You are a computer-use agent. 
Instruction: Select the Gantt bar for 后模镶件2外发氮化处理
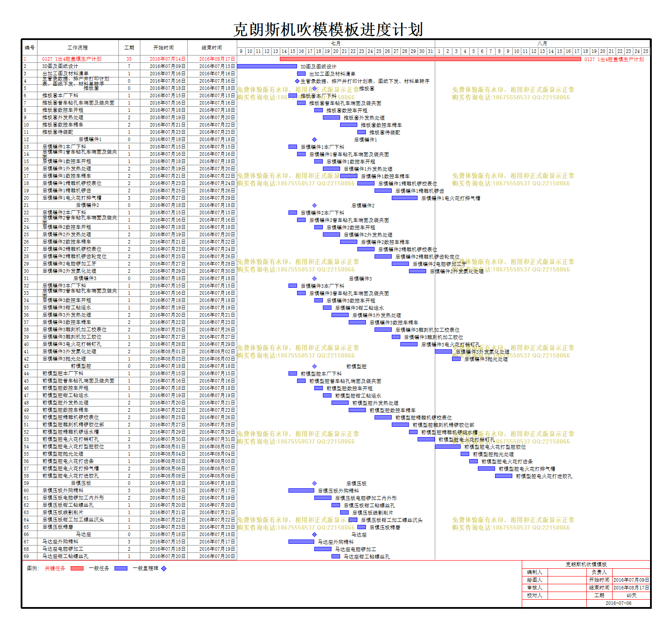click(418, 271)
